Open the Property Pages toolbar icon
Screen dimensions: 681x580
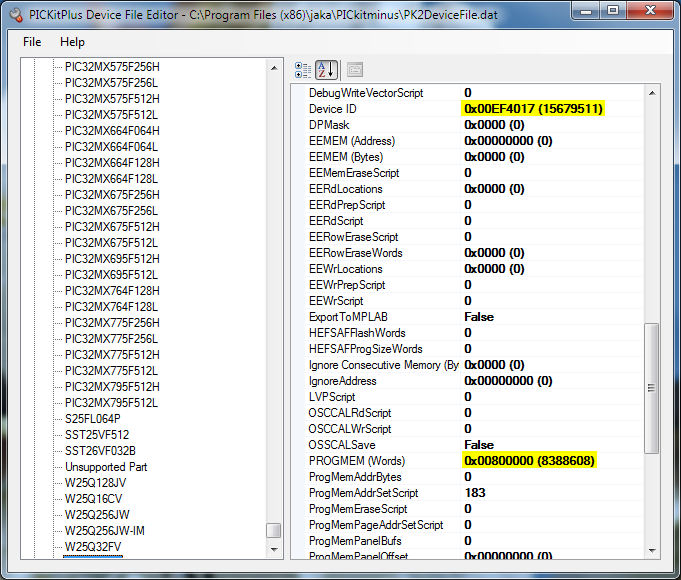point(355,70)
